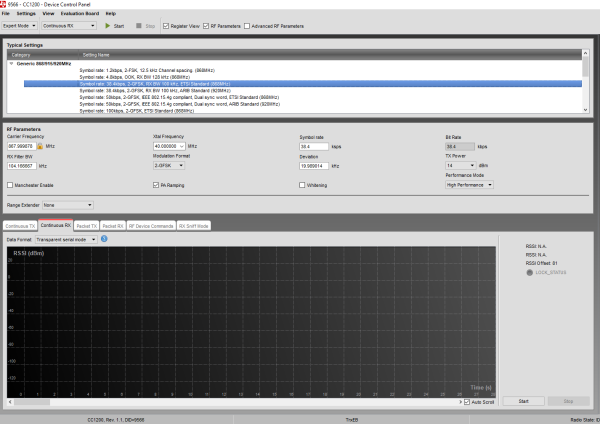Click the Carrier Frequency input field
This screenshot has height=424, width=600.
[21, 146]
